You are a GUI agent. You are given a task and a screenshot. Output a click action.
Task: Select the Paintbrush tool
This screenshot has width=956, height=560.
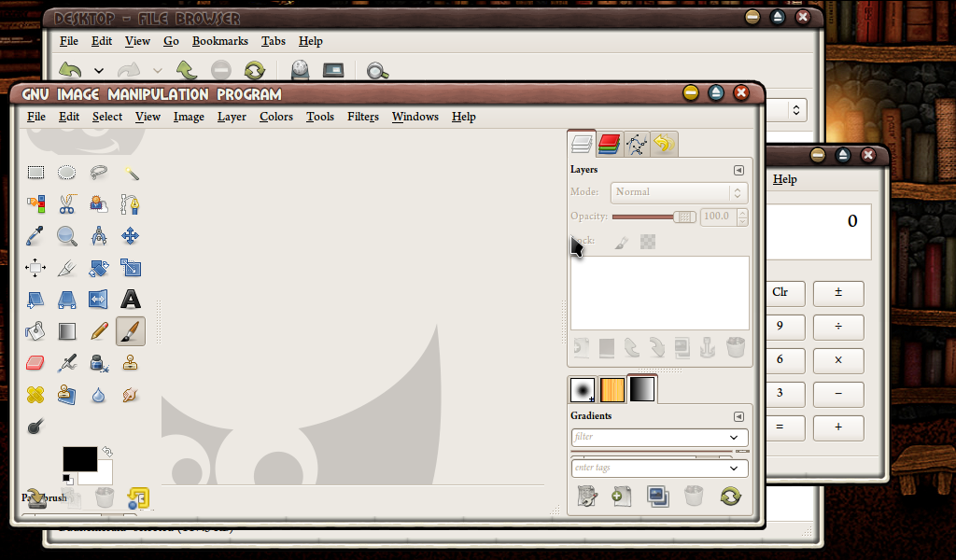pyautogui.click(x=131, y=331)
